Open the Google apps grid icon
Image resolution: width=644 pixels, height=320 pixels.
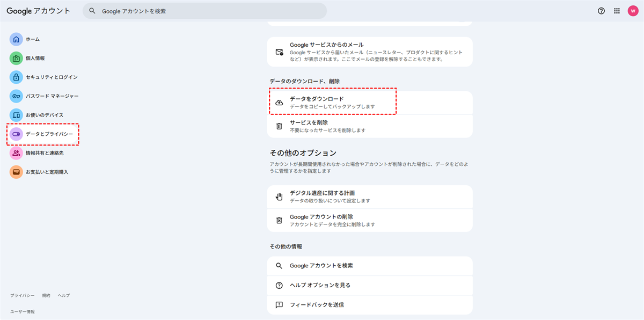[617, 11]
